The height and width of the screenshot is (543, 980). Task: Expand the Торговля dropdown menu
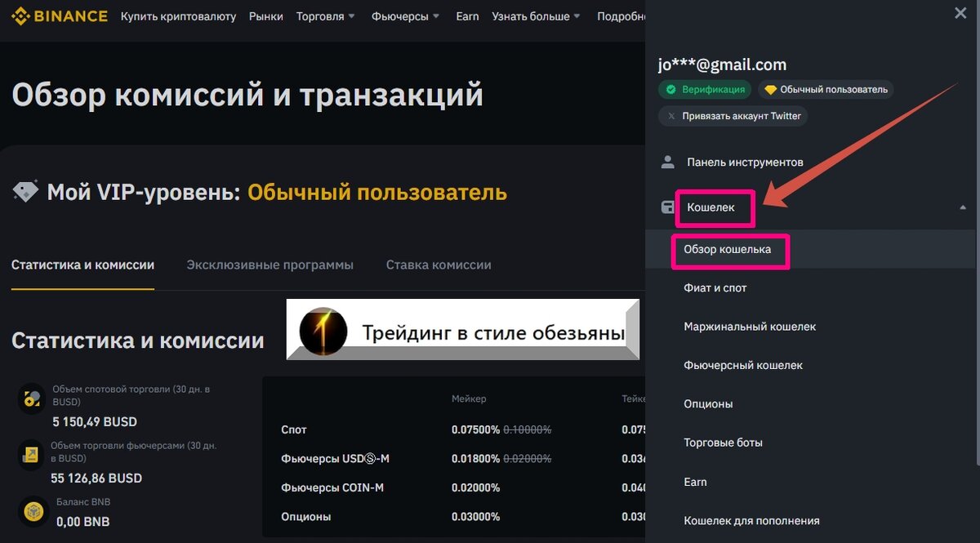326,16
